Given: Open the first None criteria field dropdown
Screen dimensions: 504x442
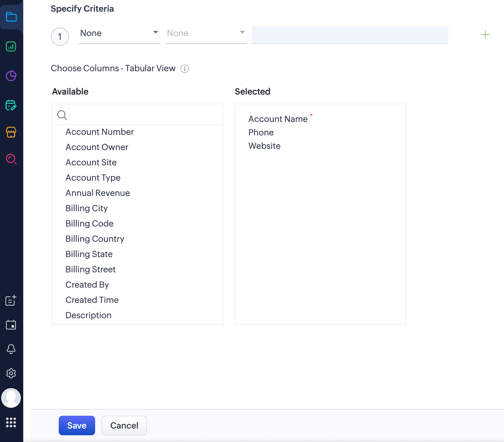Looking at the screenshot, I should pos(119,33).
